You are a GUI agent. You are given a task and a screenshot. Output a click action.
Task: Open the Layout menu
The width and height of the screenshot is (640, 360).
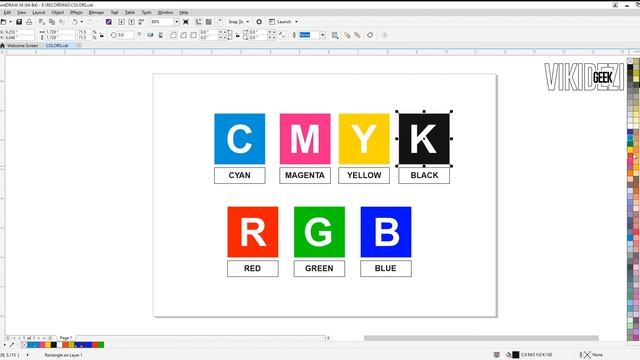click(x=39, y=13)
